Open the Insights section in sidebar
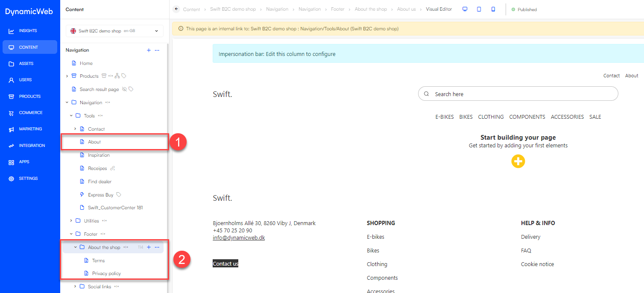Image resolution: width=644 pixels, height=293 pixels. [28, 31]
